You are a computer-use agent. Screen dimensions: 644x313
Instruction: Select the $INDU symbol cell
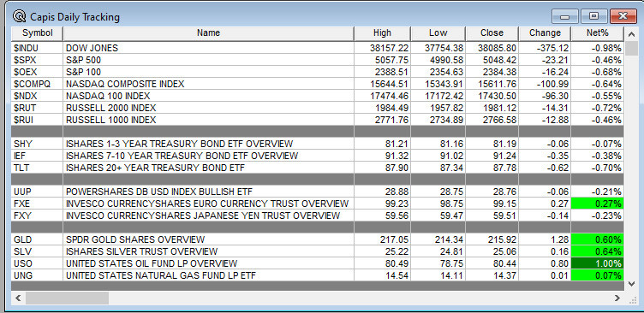(x=38, y=48)
